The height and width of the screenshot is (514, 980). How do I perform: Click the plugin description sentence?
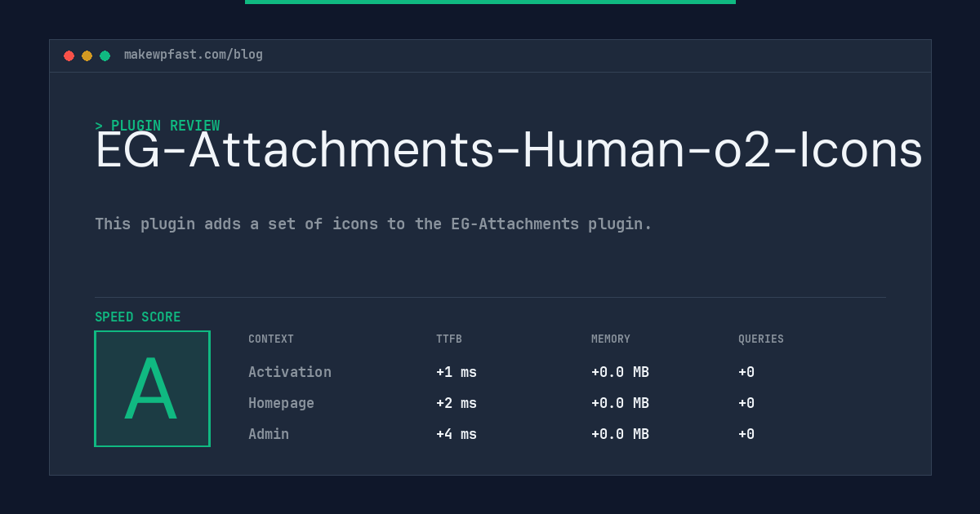[373, 224]
